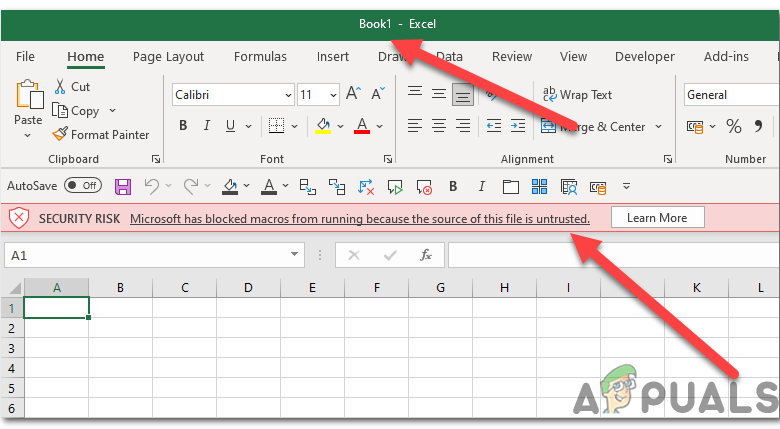This screenshot has width=780, height=429.
Task: Open Borders dropdown arrow
Action: 294,126
